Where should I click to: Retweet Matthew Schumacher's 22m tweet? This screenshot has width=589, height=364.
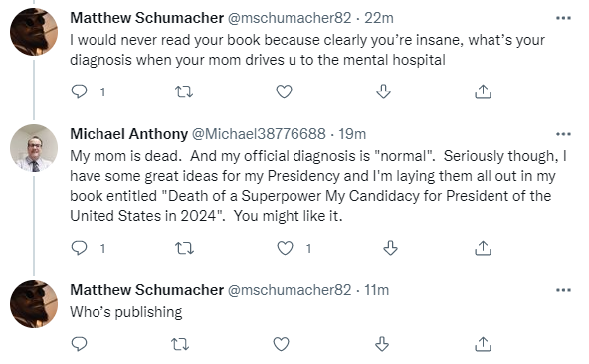(x=184, y=91)
